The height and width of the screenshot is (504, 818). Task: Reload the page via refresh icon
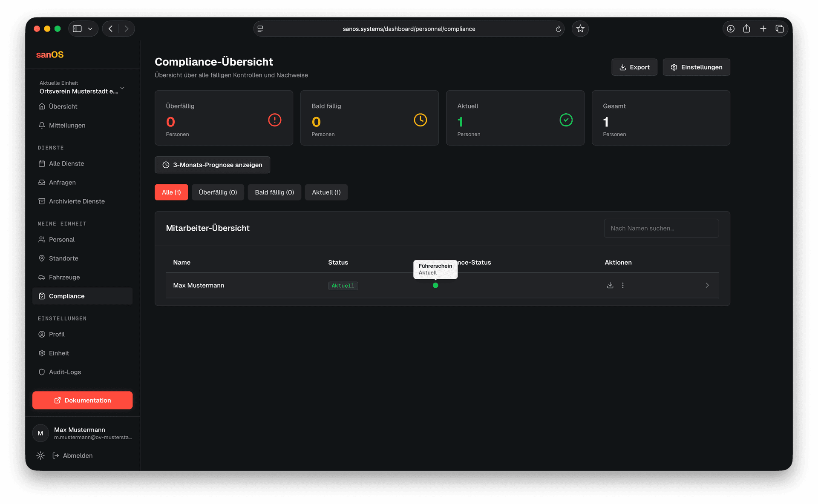[558, 29]
